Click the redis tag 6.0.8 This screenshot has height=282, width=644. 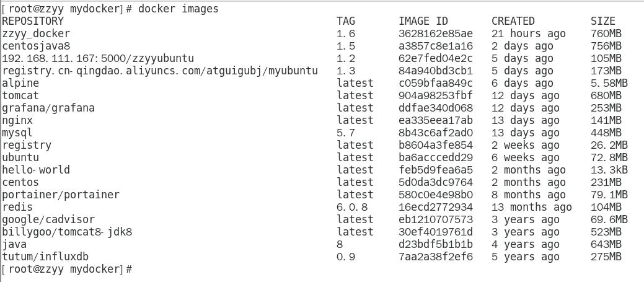352,207
